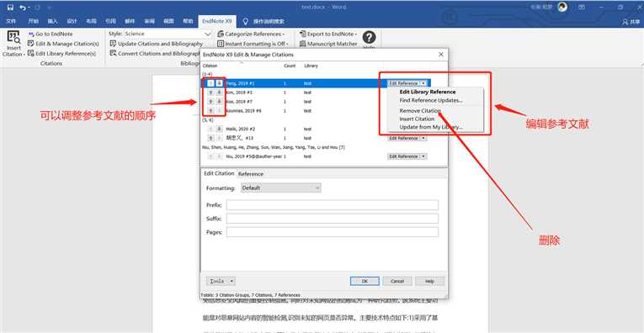Move the Malik, 2020 #2 citation down

[x=219, y=129]
